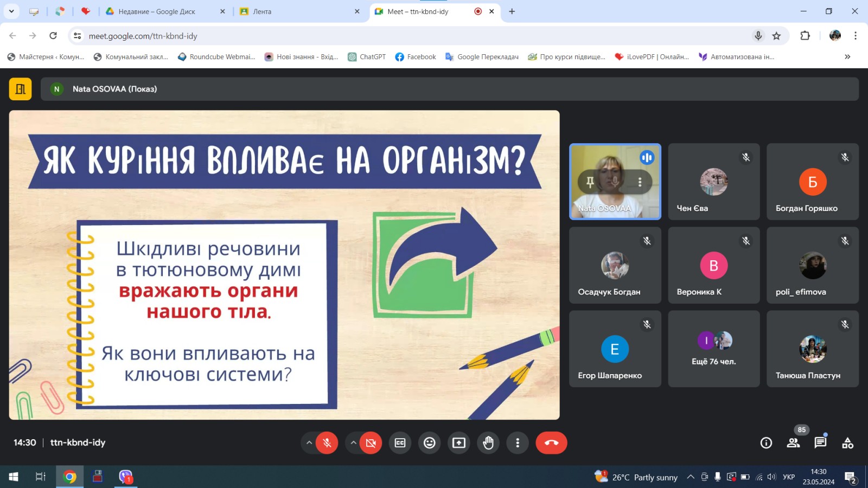Image resolution: width=868 pixels, height=488 pixels.
Task: Click the present screen button
Action: click(x=459, y=443)
